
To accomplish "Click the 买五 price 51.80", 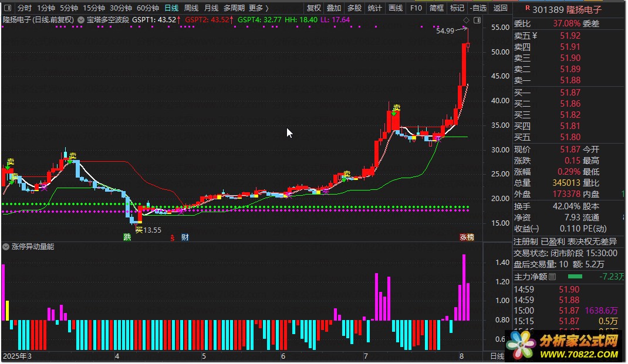I will pos(570,137).
